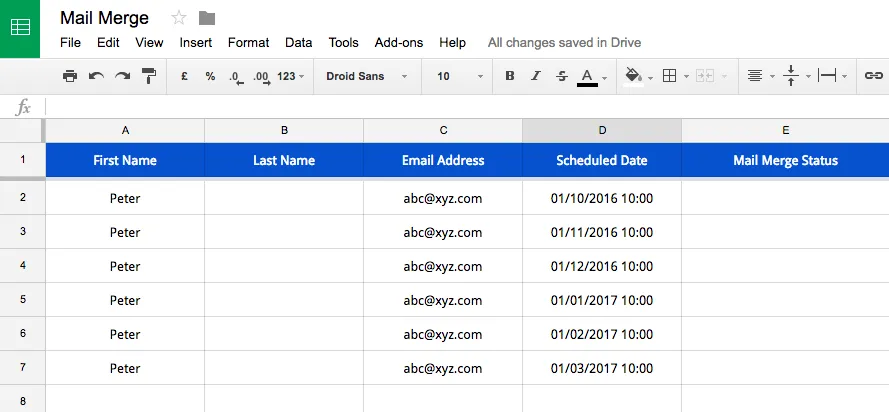Open the 123 number format dropdown
889x412 pixels.
(291, 76)
